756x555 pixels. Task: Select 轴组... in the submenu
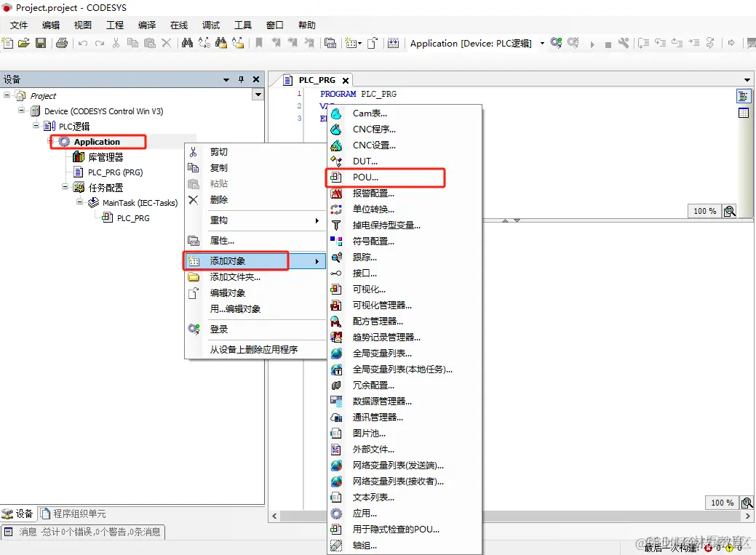[x=405, y=546]
